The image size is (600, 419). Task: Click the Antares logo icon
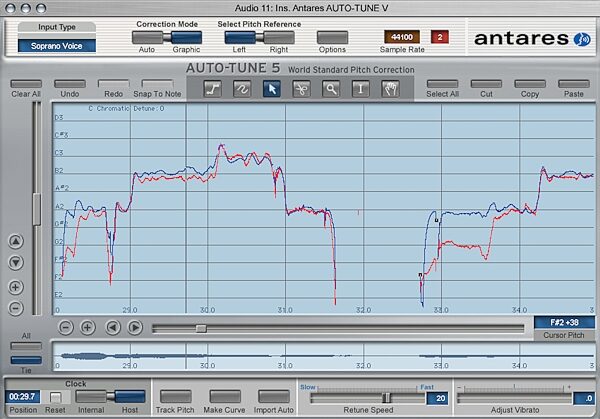tap(582, 39)
